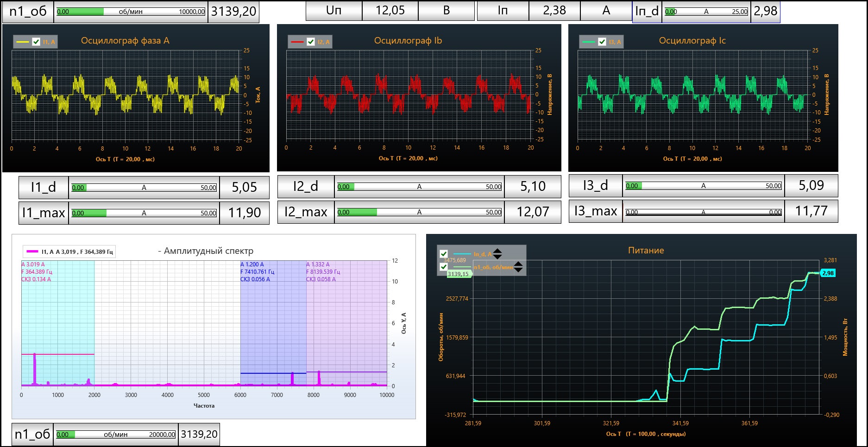This screenshot has width=868, height=447.
Task: Click the Осциллограф фаза А chart title
Action: coord(125,41)
